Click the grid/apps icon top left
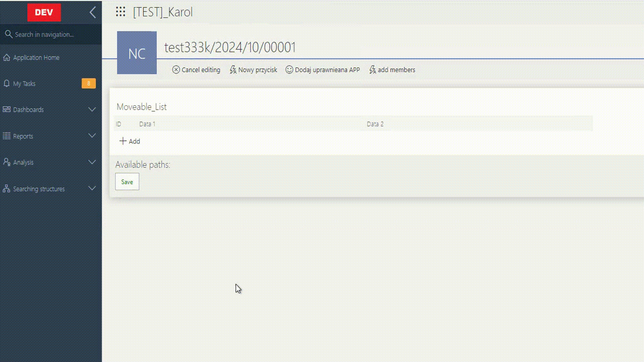The width and height of the screenshot is (644, 362). tap(120, 12)
